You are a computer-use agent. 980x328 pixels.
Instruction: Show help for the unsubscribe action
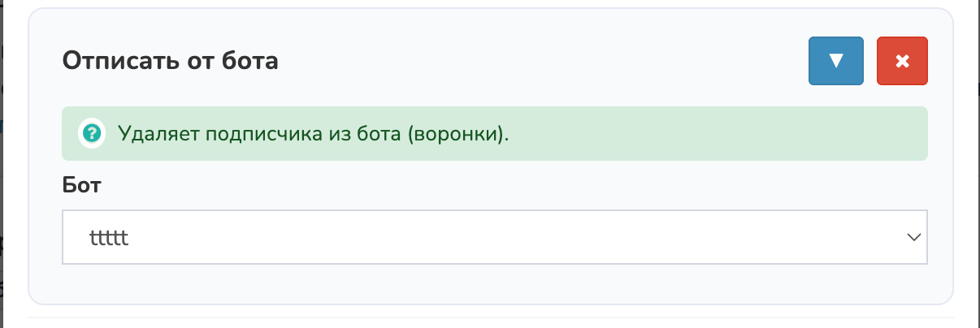point(91,133)
